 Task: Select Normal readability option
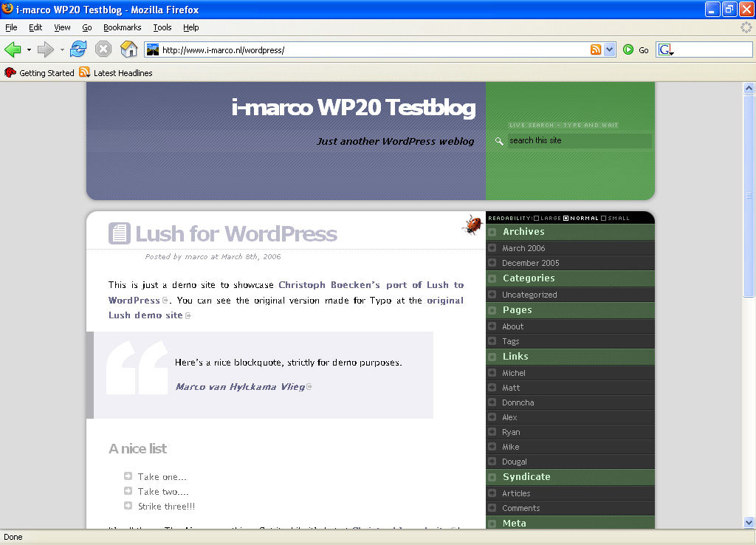pos(581,218)
